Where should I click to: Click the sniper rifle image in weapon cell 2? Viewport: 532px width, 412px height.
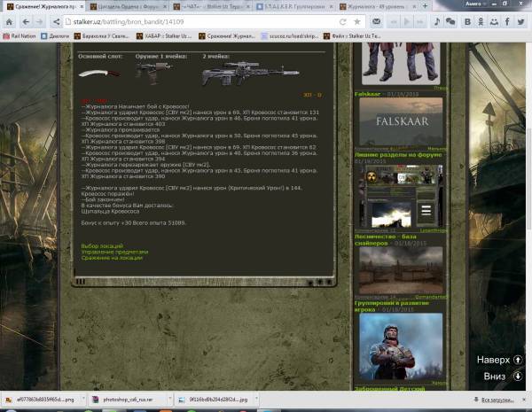point(250,74)
